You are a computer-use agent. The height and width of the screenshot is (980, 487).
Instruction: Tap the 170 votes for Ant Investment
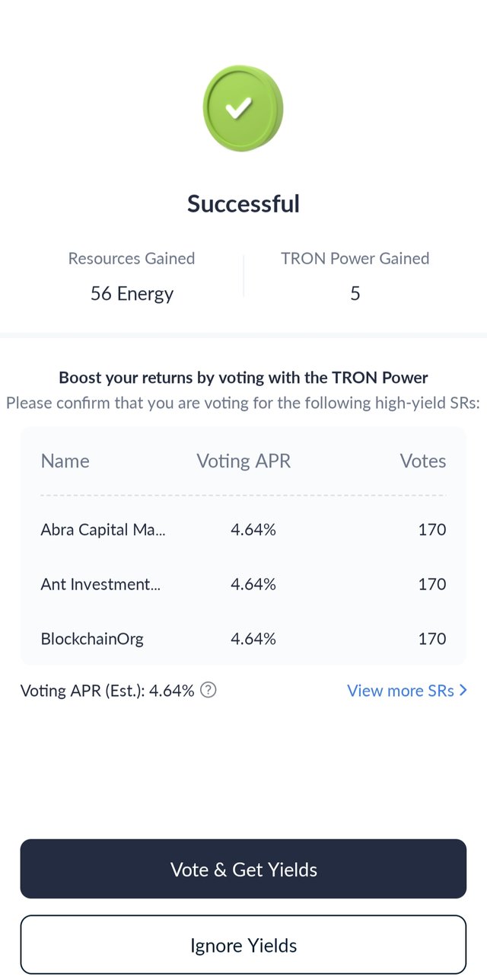pyautogui.click(x=432, y=584)
